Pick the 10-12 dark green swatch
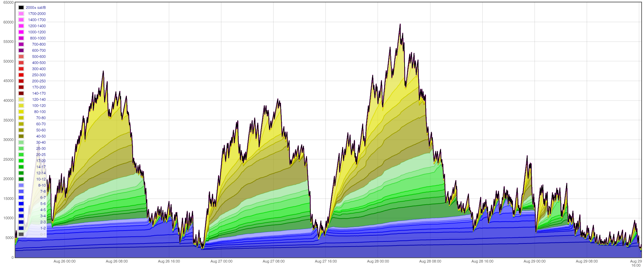 click(x=21, y=179)
